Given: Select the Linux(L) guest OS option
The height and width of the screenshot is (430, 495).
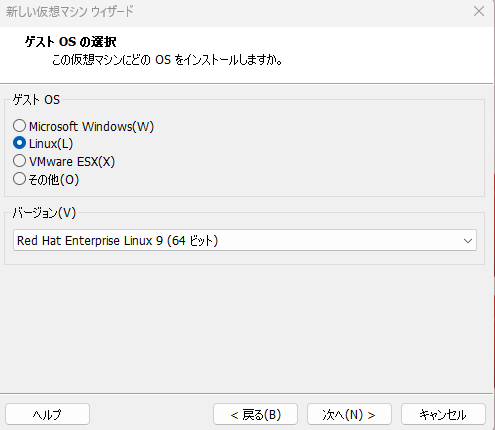Looking at the screenshot, I should point(19,143).
